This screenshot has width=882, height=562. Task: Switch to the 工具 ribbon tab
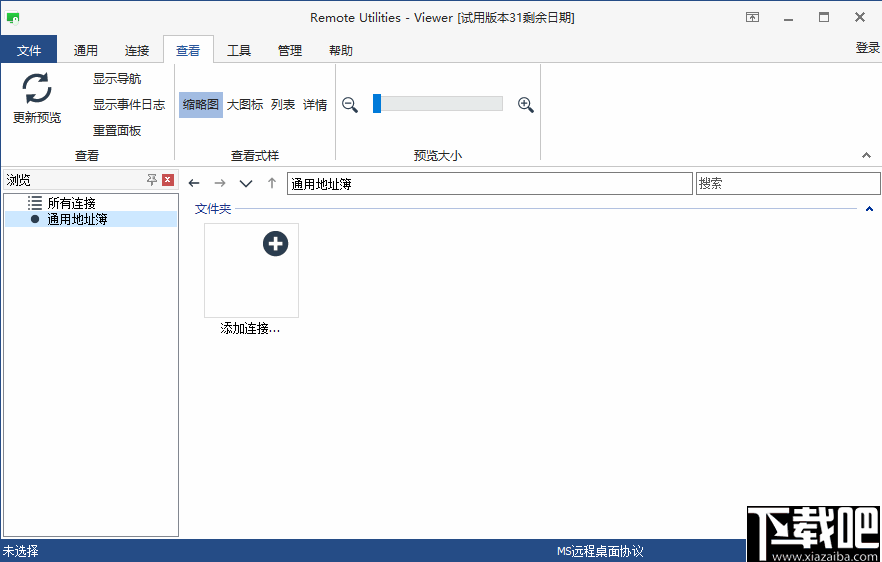coord(238,50)
